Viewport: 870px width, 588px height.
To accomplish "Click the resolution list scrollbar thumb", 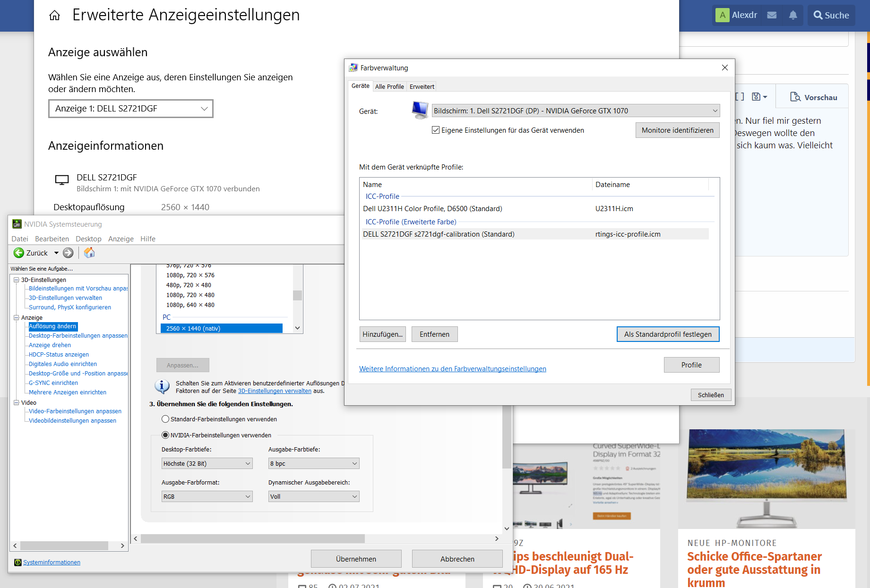I will tap(297, 295).
